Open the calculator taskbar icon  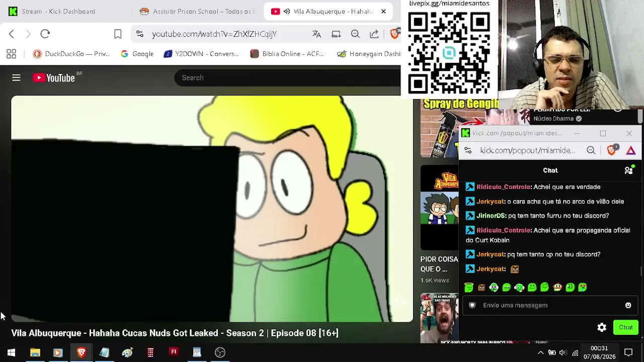tap(150, 352)
